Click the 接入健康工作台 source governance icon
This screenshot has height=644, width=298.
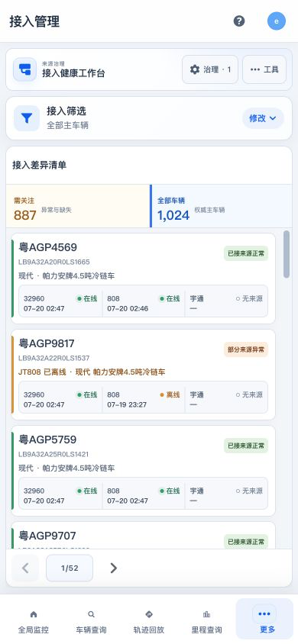coord(24,69)
